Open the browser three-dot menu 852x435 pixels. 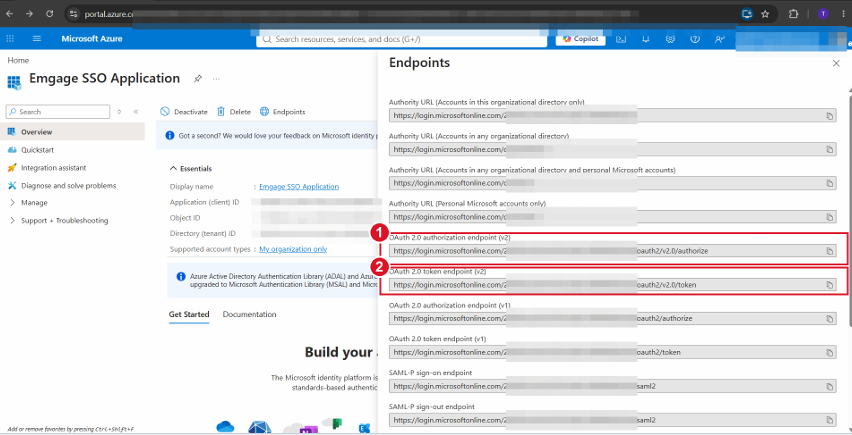pos(843,14)
